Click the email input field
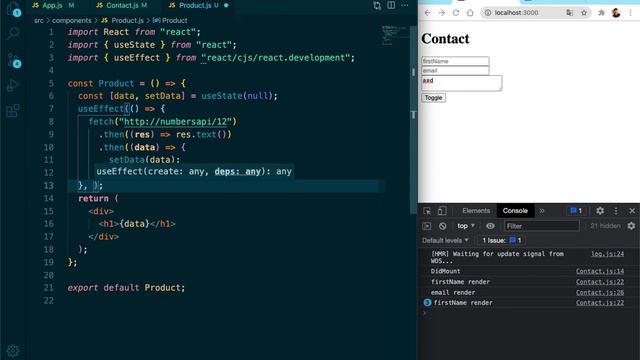The image size is (640, 360). tap(455, 71)
